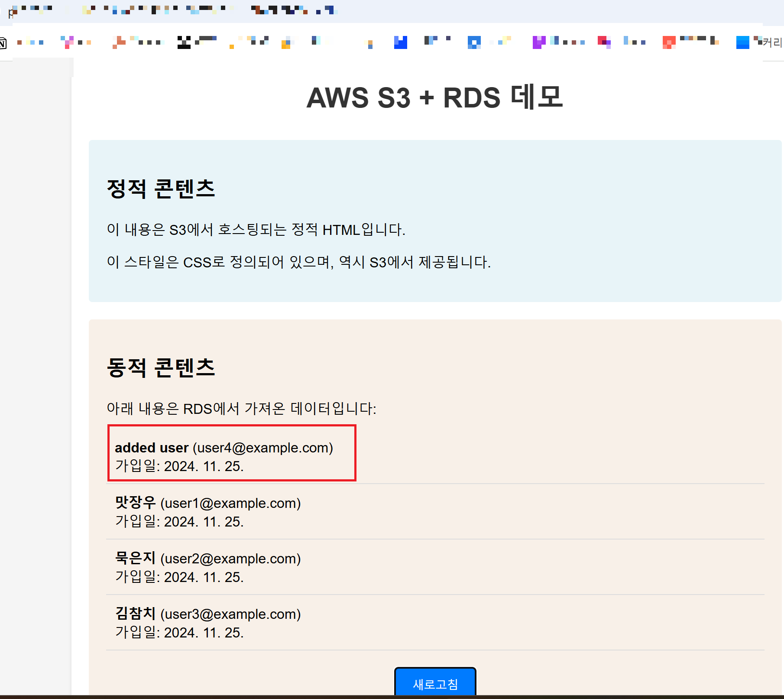Screen dimensions: 784x699
Task: Click the email user4@example.com
Action: pos(263,447)
